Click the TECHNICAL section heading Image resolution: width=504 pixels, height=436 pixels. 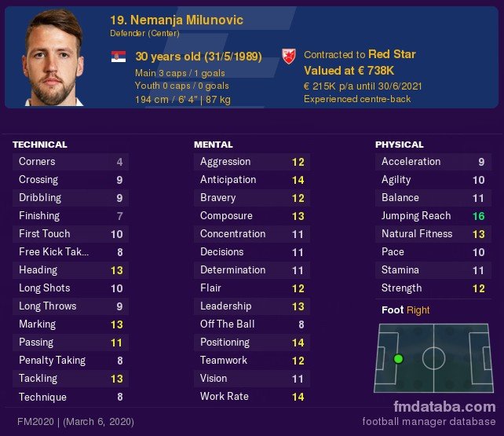pyautogui.click(x=40, y=145)
